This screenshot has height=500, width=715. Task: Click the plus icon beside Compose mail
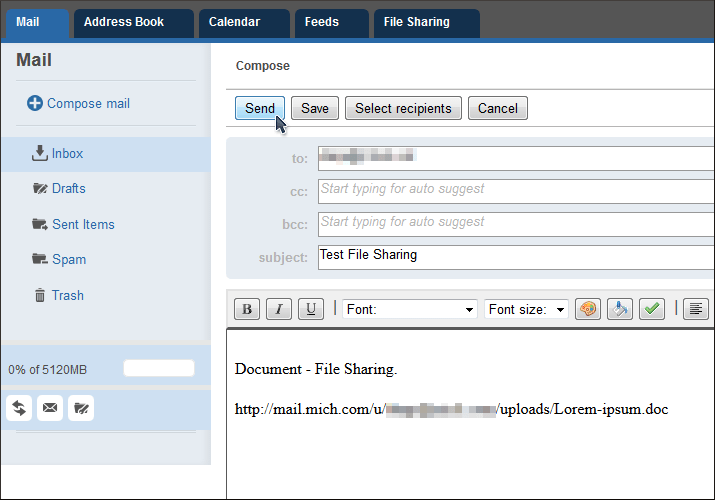[34, 103]
